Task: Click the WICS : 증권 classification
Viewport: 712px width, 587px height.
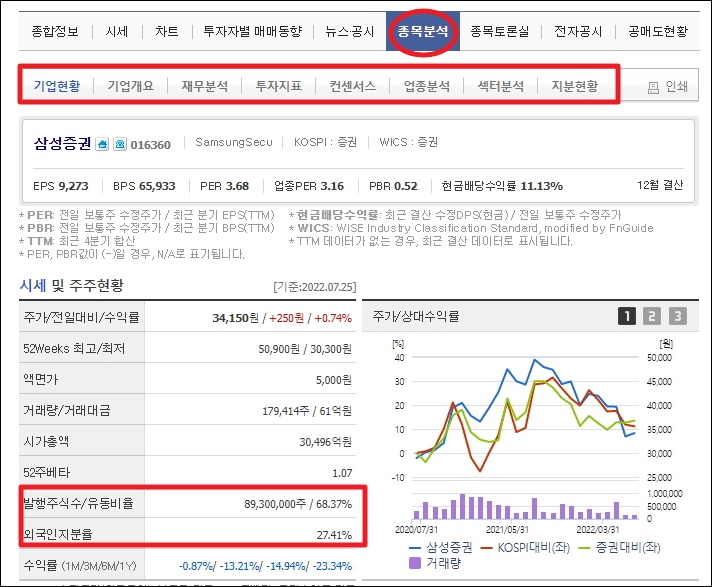Action: click(x=409, y=142)
